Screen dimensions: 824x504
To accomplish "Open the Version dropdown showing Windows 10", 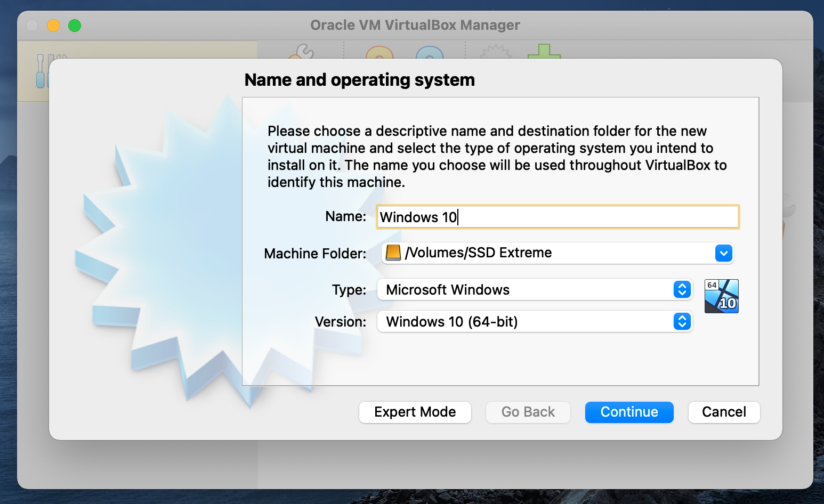I will point(682,321).
